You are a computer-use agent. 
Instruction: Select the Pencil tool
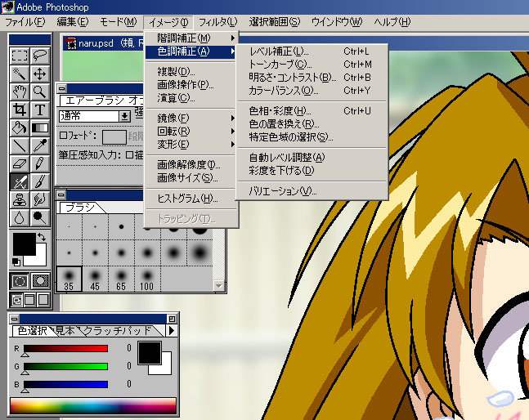[x=40, y=163]
